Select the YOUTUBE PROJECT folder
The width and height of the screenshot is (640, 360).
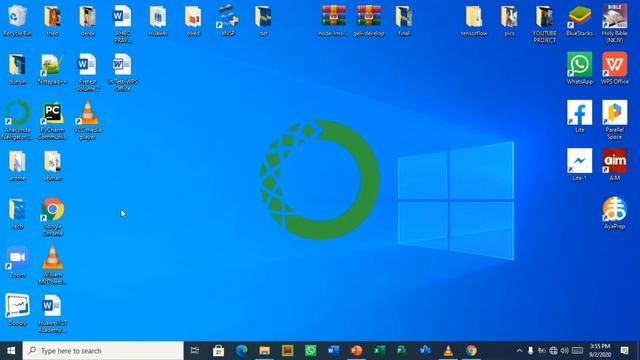pos(544,24)
